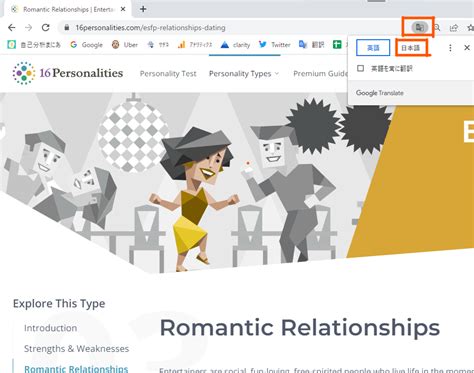Image resolution: width=474 pixels, height=373 pixels.
Task: Open the Uber bookmark
Action: [x=125, y=45]
